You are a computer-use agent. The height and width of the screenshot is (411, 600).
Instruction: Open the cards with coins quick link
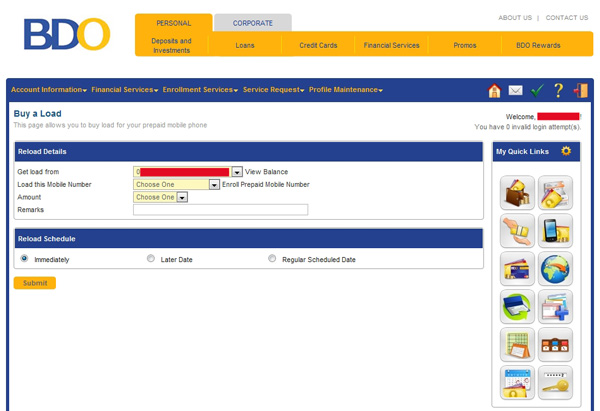555,192
